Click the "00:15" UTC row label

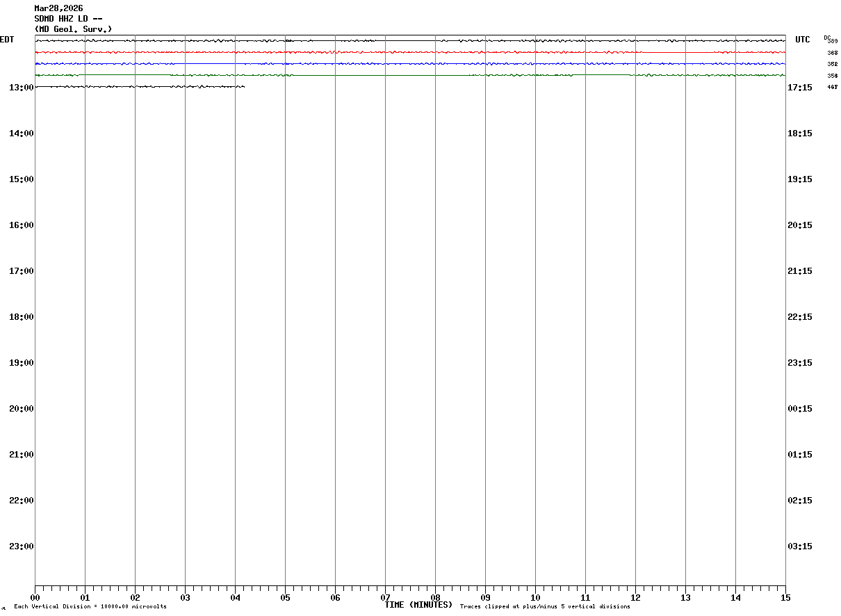(x=800, y=408)
